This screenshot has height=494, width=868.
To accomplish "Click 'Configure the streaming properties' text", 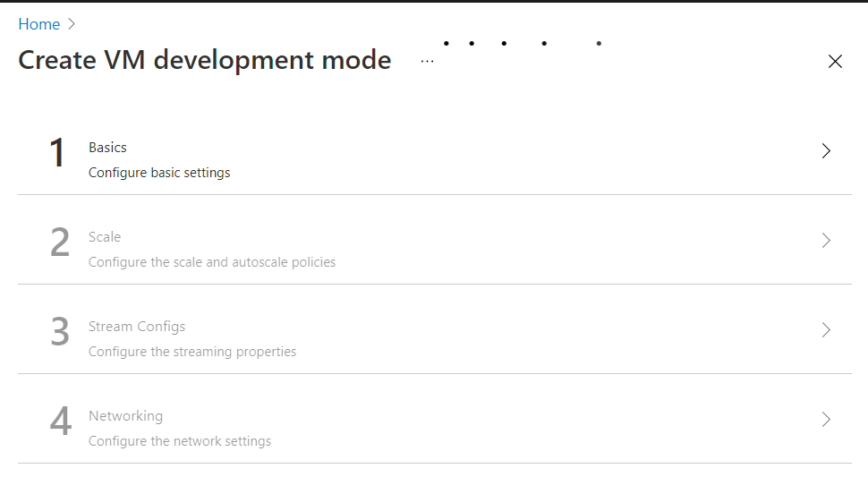I will click(192, 352).
